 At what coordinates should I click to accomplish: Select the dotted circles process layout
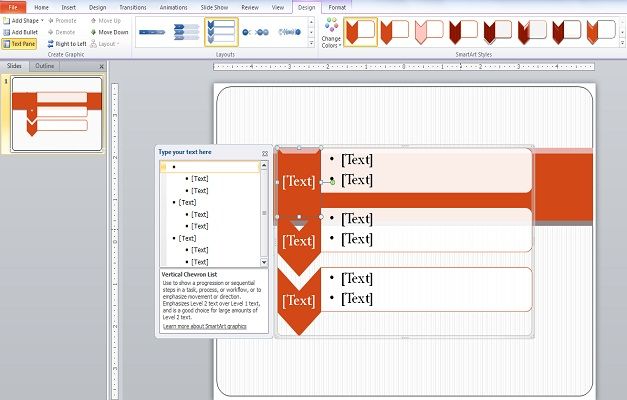point(256,32)
